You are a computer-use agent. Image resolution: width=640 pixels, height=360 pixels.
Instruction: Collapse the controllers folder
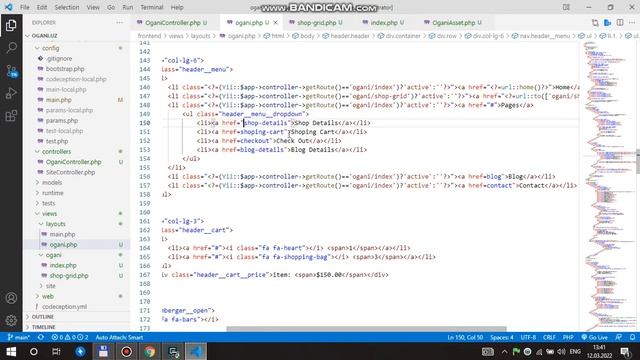click(x=56, y=151)
